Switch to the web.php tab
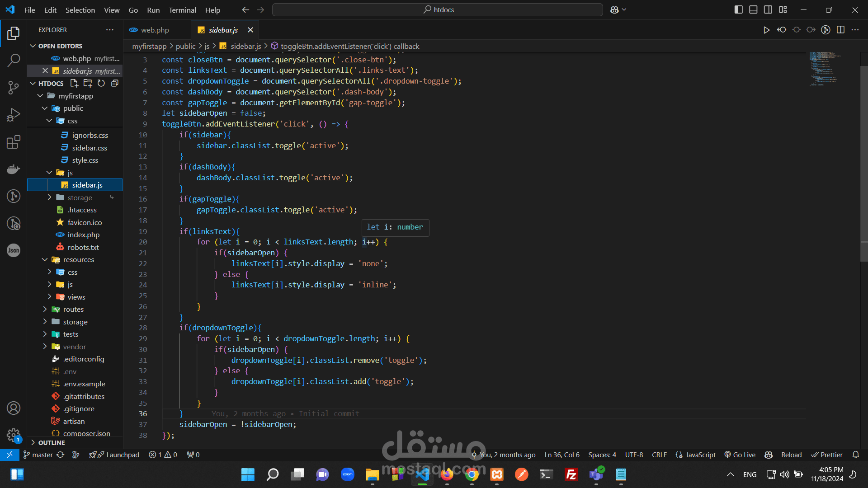Viewport: 868px width, 488px height. (155, 30)
